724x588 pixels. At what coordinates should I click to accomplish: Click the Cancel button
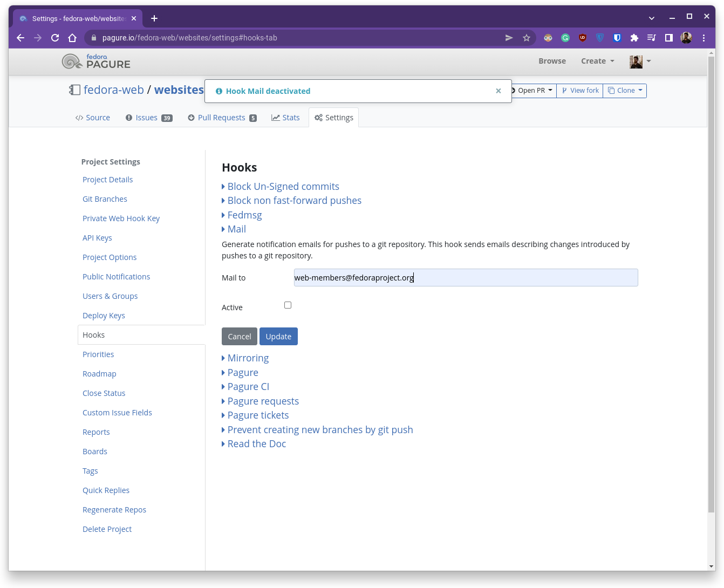tap(240, 337)
